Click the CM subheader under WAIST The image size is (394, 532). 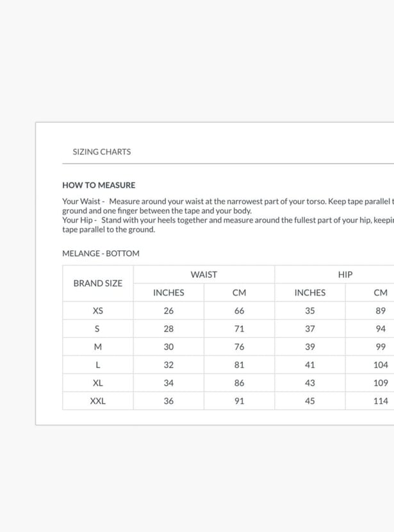coord(239,293)
